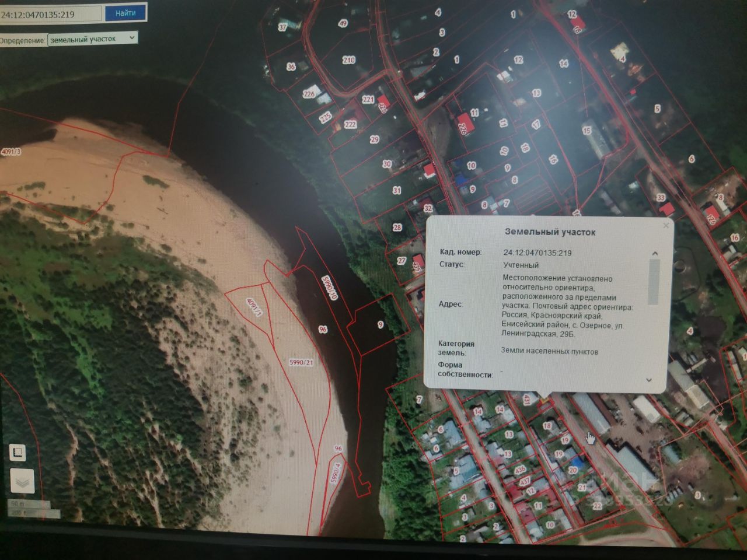
Task: Activate the rectangle area selection map tool
Action: (18, 452)
